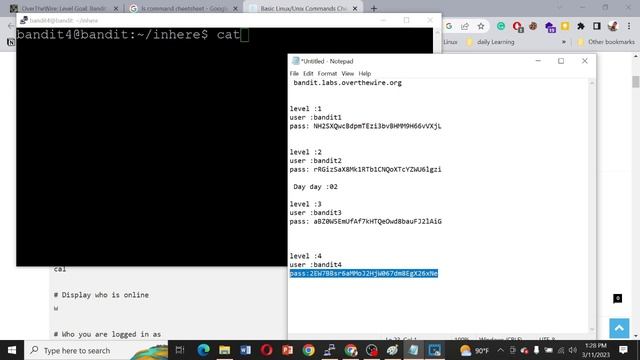The width and height of the screenshot is (640, 360).
Task: Share this page from Chrome address bar
Action: [465, 26]
